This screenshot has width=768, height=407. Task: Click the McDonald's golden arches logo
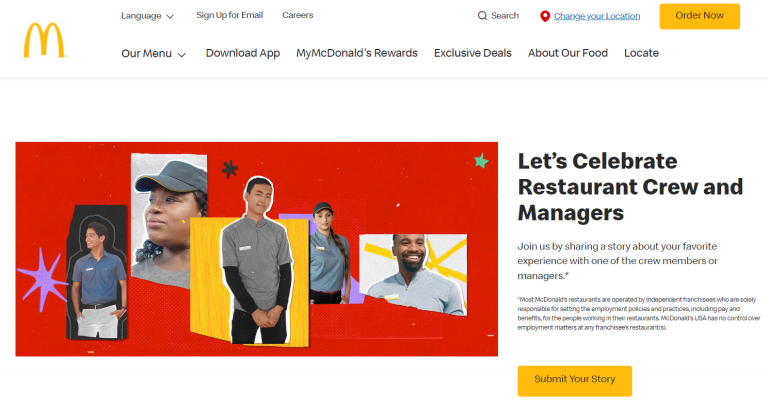pos(45,40)
